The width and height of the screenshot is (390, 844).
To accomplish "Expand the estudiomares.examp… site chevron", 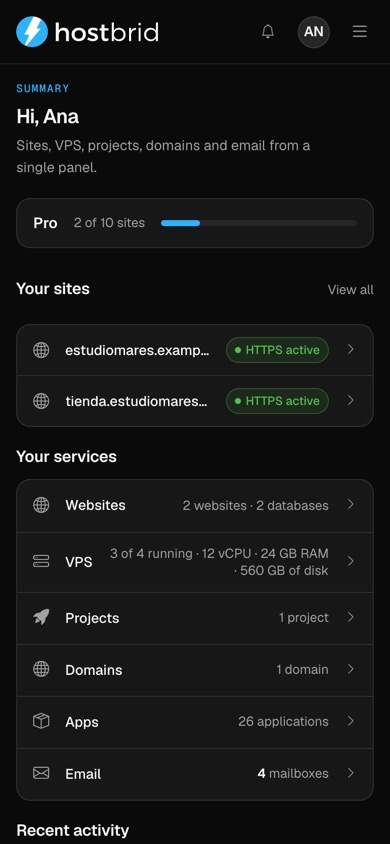I will tap(351, 349).
